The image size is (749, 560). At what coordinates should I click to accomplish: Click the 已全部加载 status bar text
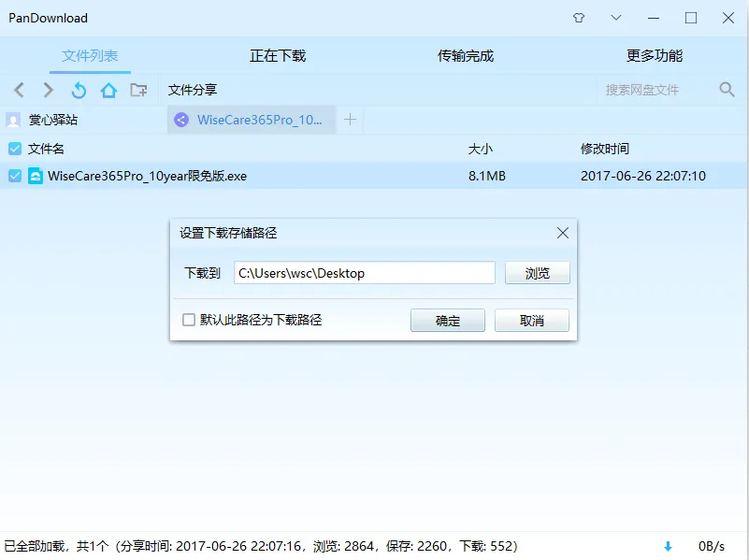tap(261, 546)
